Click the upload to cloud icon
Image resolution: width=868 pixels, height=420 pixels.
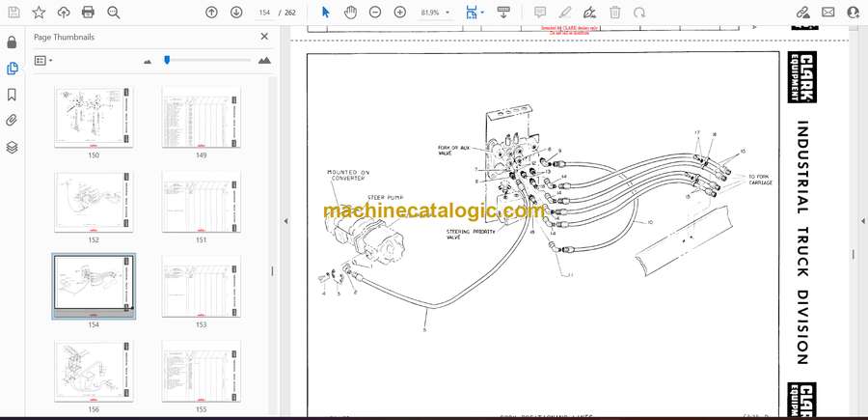(x=64, y=13)
